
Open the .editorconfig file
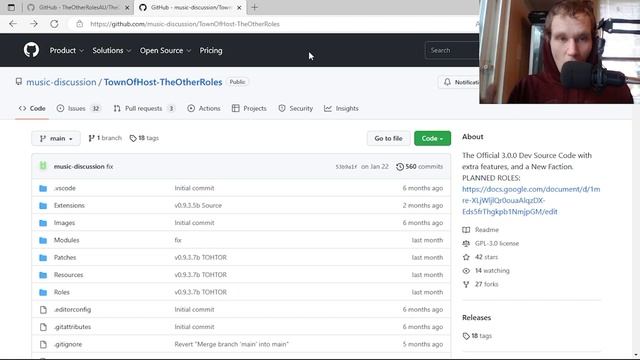pos(73,309)
